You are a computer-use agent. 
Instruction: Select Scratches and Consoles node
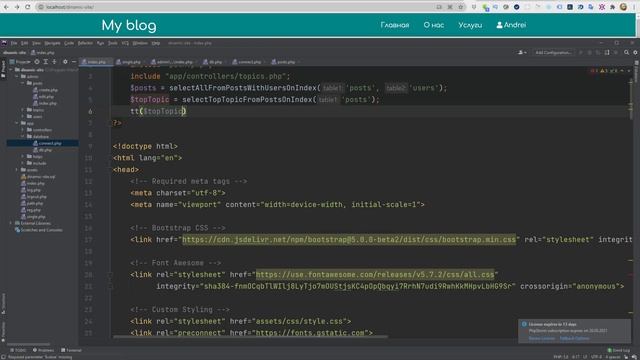point(38,230)
